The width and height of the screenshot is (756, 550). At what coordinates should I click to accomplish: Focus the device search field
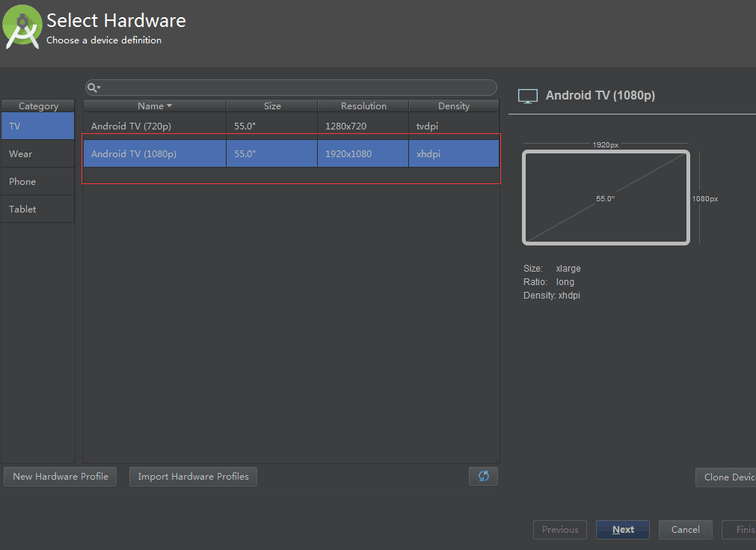click(295, 88)
